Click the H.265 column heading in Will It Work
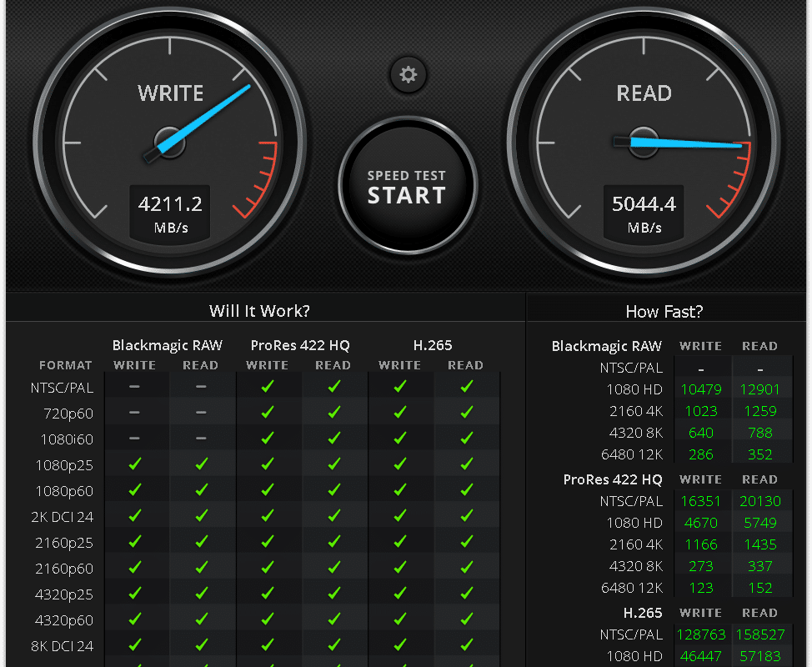812x667 pixels. pos(433,345)
